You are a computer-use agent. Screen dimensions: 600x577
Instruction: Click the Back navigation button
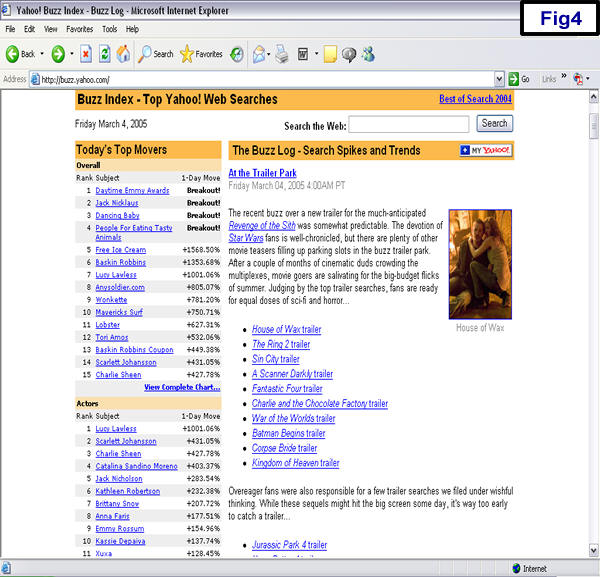(x=20, y=54)
